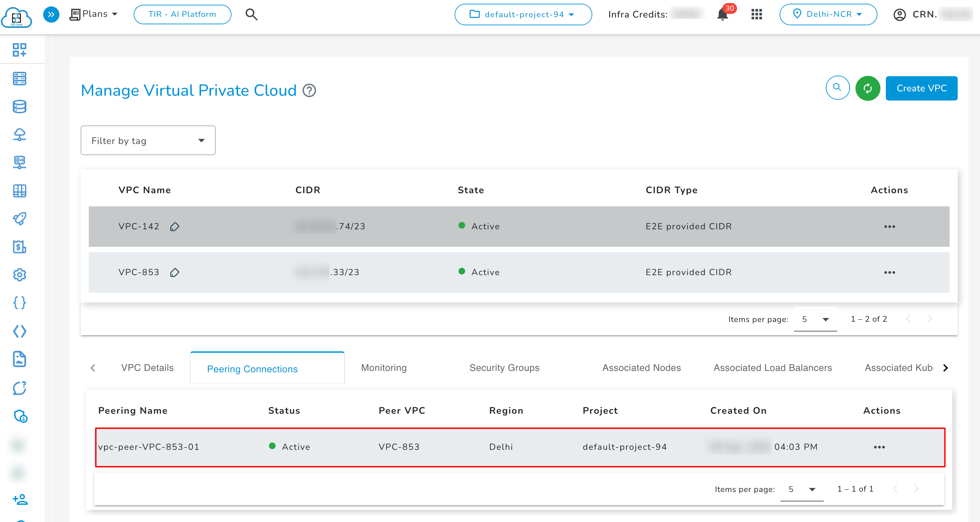This screenshot has width=980, height=522.
Task: Switch to the Security Groups tab
Action: tap(504, 368)
